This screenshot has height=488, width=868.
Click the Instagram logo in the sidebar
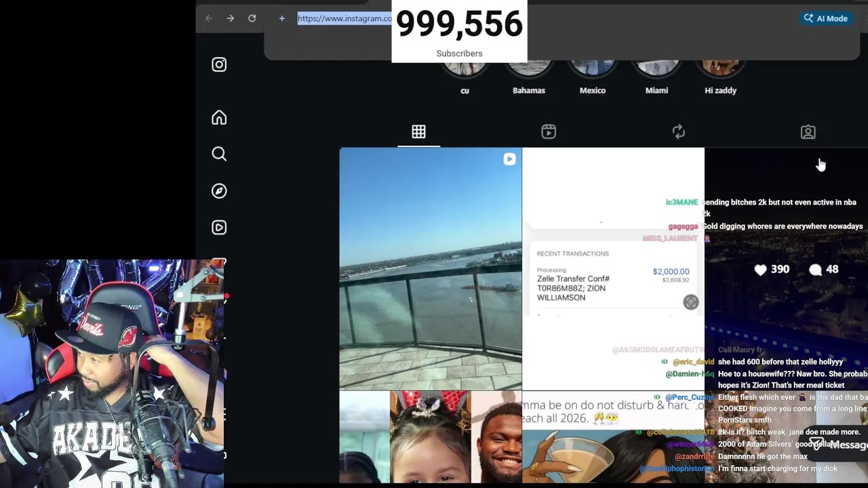pos(219,64)
